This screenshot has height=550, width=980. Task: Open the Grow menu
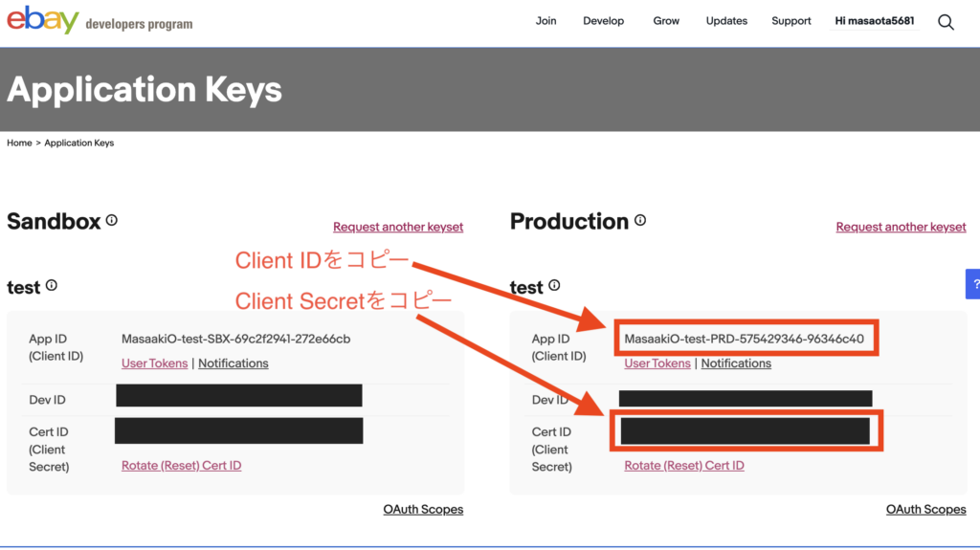[x=666, y=21]
